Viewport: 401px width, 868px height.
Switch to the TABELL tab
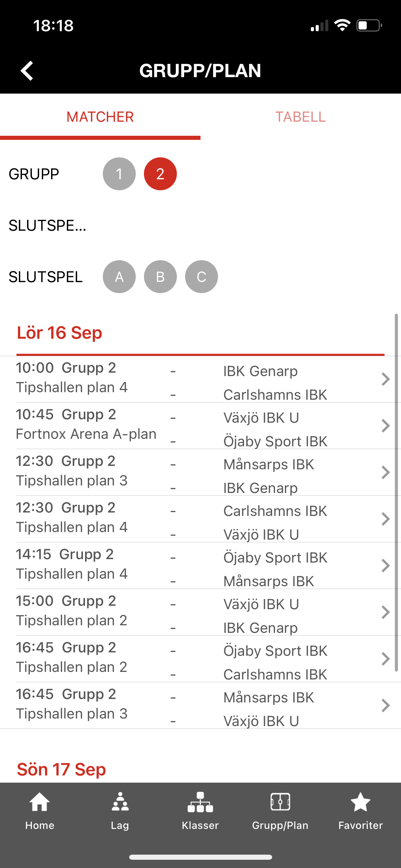pos(301,117)
